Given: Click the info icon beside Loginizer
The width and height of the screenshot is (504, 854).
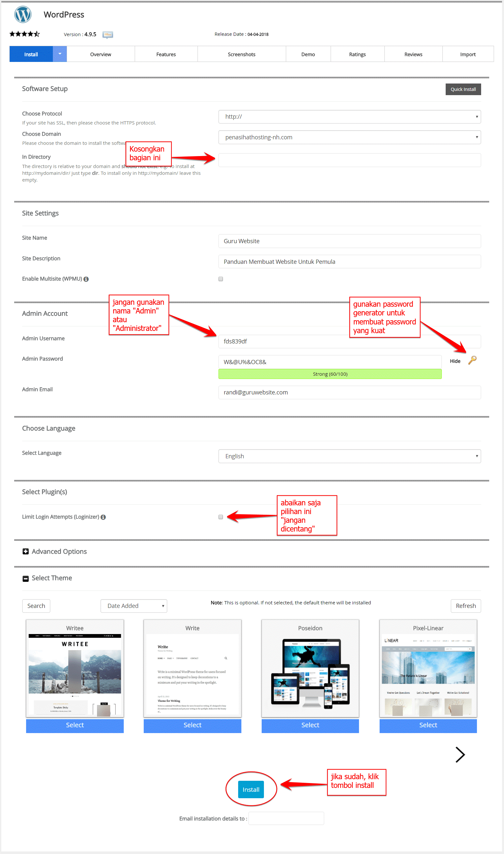Looking at the screenshot, I should pos(103,517).
